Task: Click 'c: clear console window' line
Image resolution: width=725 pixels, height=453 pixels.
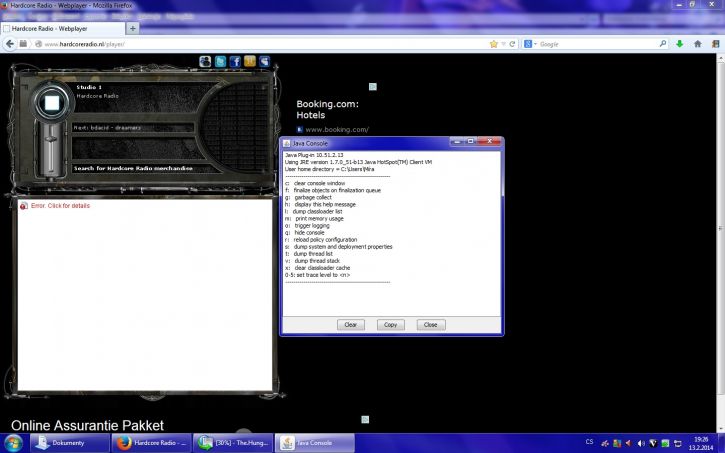Action: coord(315,183)
